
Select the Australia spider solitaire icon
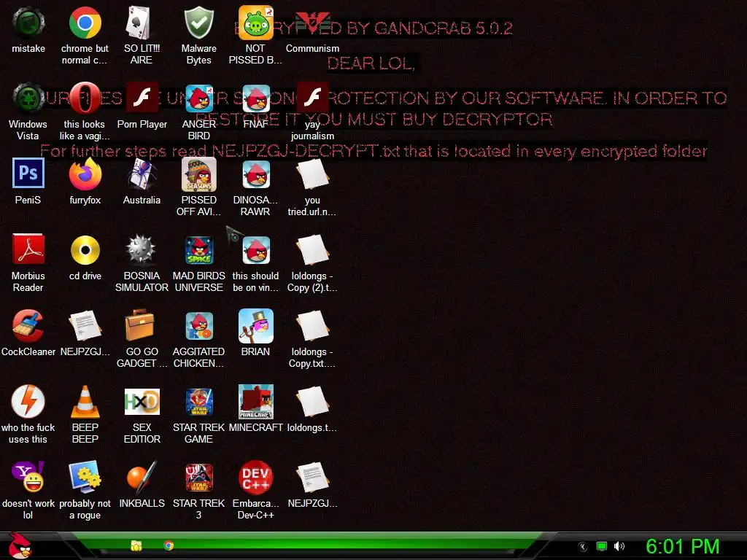142,174
